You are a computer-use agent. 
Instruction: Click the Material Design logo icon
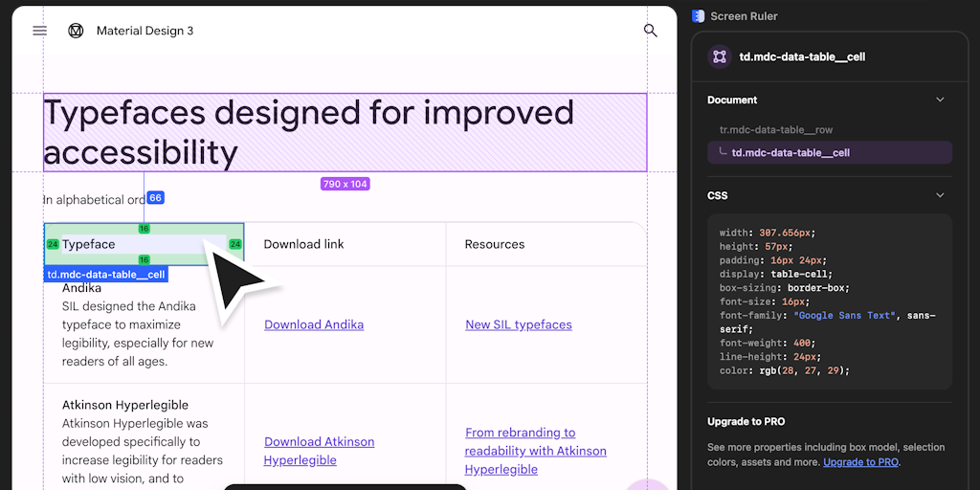click(76, 31)
